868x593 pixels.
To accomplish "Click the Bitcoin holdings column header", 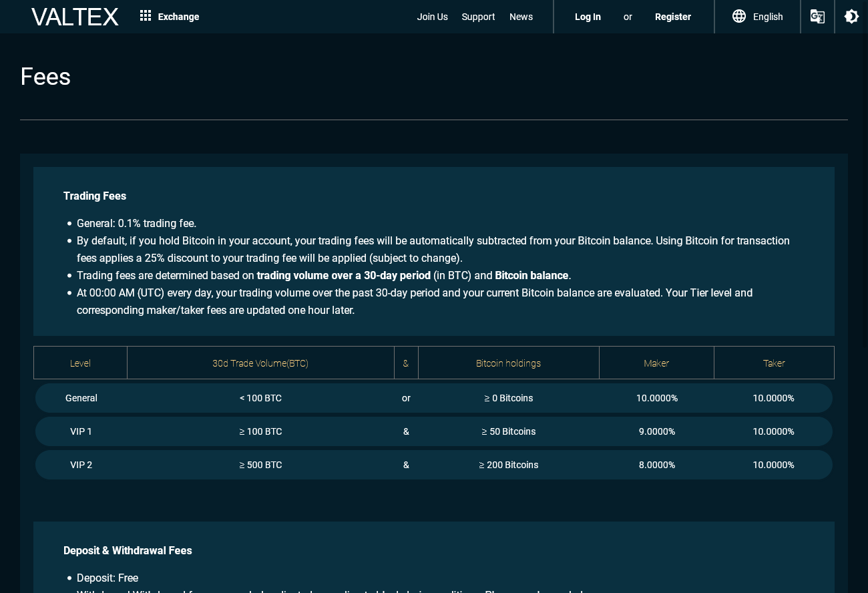I will click(x=509, y=363).
